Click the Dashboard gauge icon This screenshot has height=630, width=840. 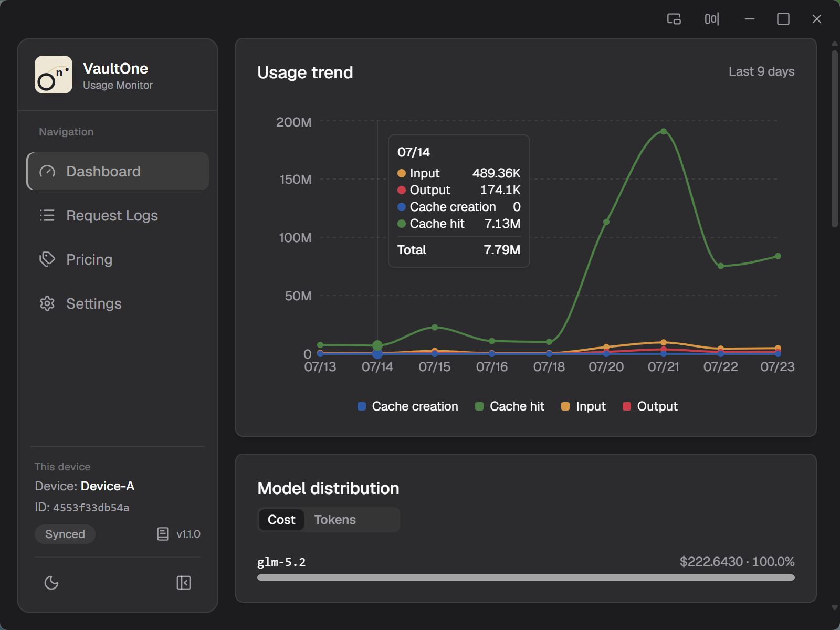[x=47, y=171]
